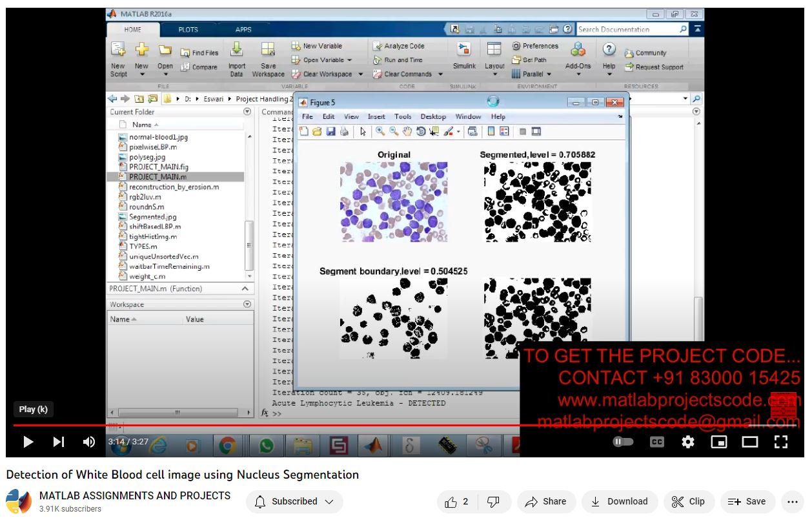This screenshot has height=520, width=812.
Task: Open the Figure 5 Tools menu
Action: [x=403, y=117]
